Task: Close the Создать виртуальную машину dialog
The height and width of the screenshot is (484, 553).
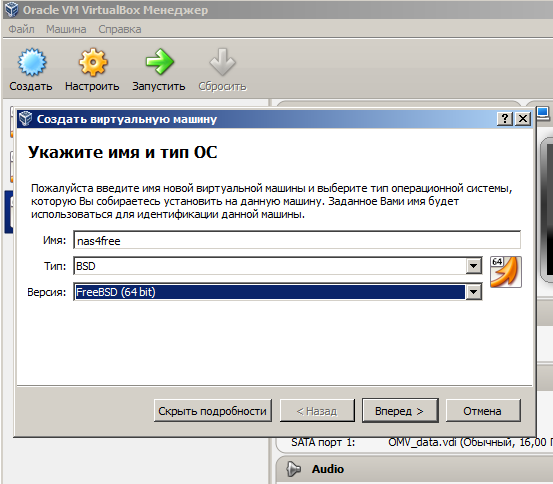Action: (x=523, y=119)
